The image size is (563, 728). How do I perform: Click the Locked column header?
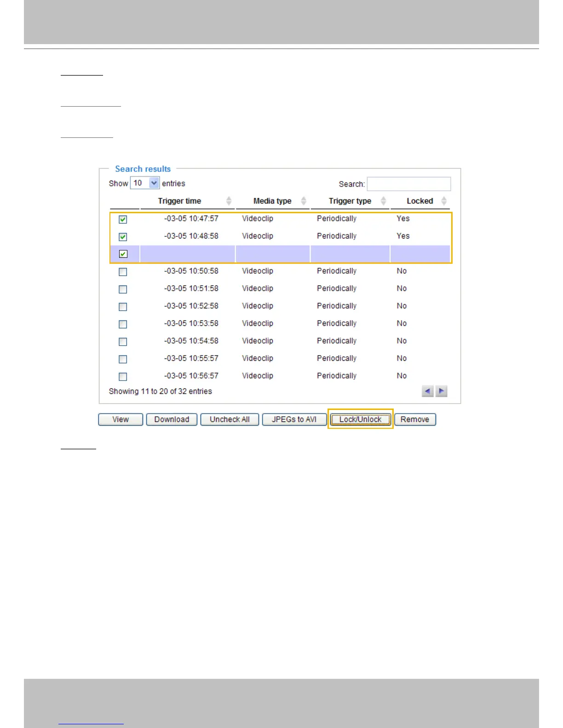420,201
